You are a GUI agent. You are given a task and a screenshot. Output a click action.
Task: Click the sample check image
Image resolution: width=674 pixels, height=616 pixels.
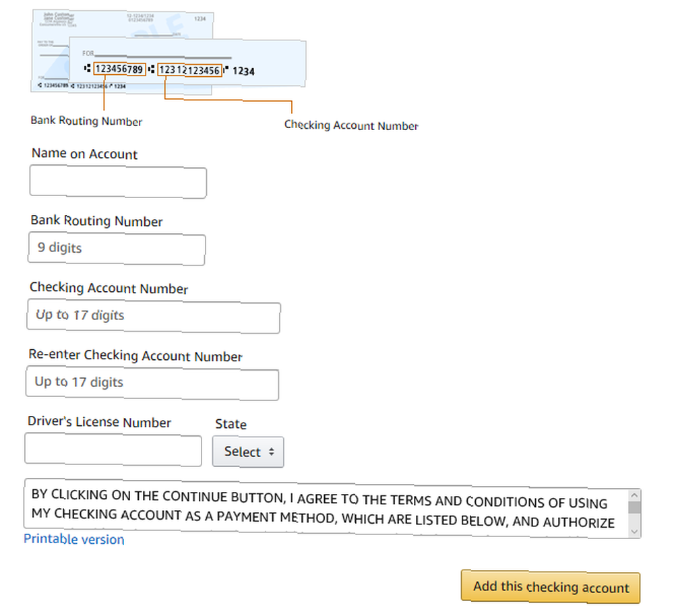pyautogui.click(x=168, y=52)
